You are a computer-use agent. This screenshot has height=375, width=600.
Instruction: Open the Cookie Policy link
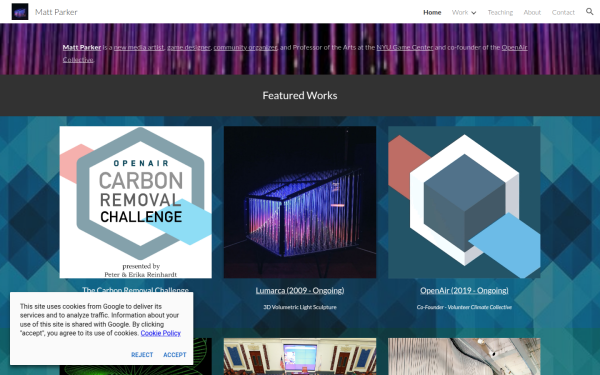coord(160,333)
